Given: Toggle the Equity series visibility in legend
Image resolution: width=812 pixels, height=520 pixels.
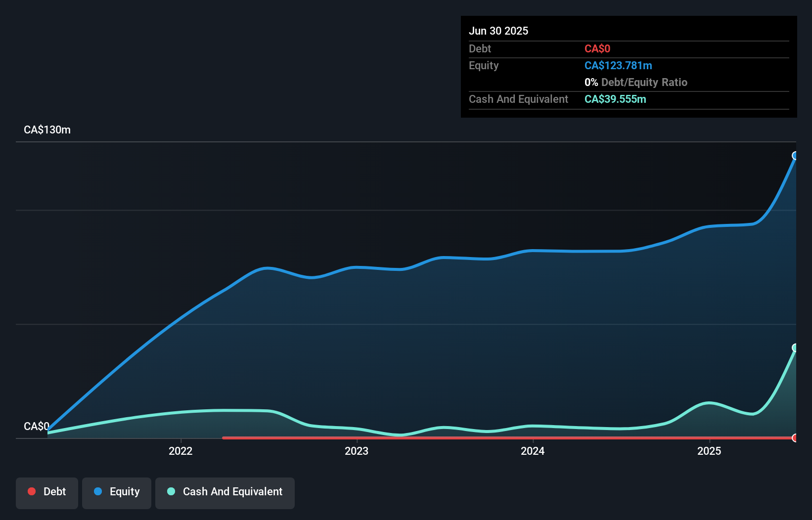Looking at the screenshot, I should (x=116, y=491).
